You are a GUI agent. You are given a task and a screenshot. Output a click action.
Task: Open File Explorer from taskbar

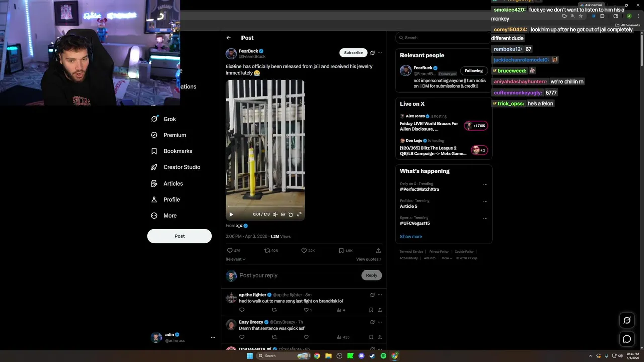click(328, 356)
